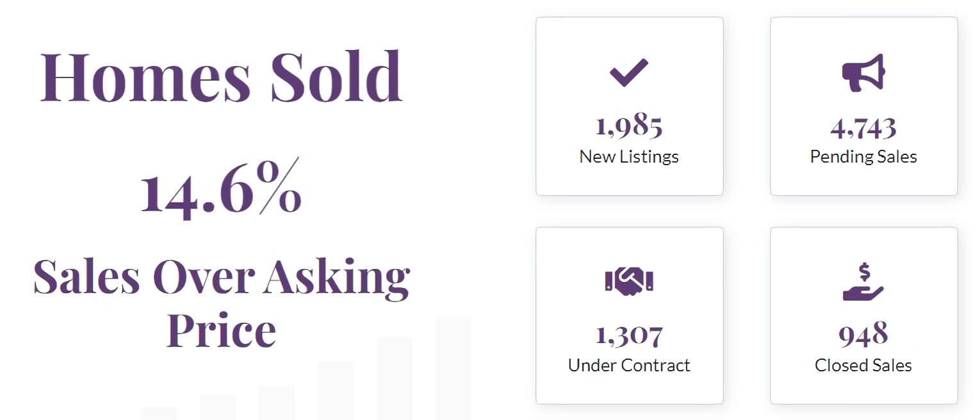Select the 948 closed sales figure
Image resolution: width=980 pixels, height=420 pixels.
pyautogui.click(x=863, y=334)
